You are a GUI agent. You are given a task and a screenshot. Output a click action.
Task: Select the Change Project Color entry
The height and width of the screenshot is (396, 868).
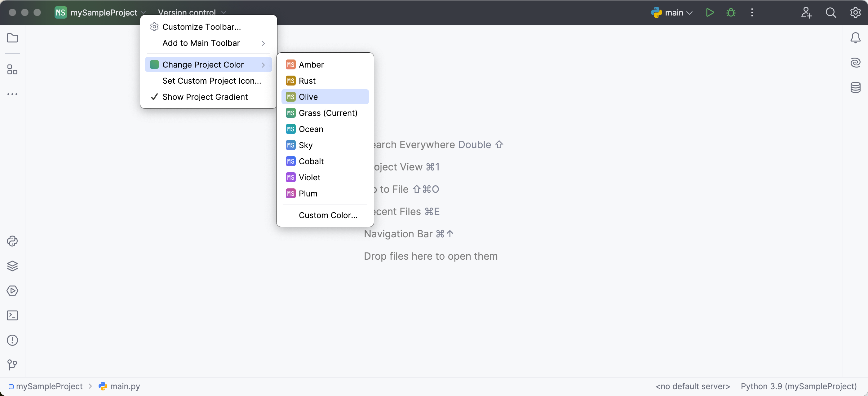pyautogui.click(x=209, y=65)
